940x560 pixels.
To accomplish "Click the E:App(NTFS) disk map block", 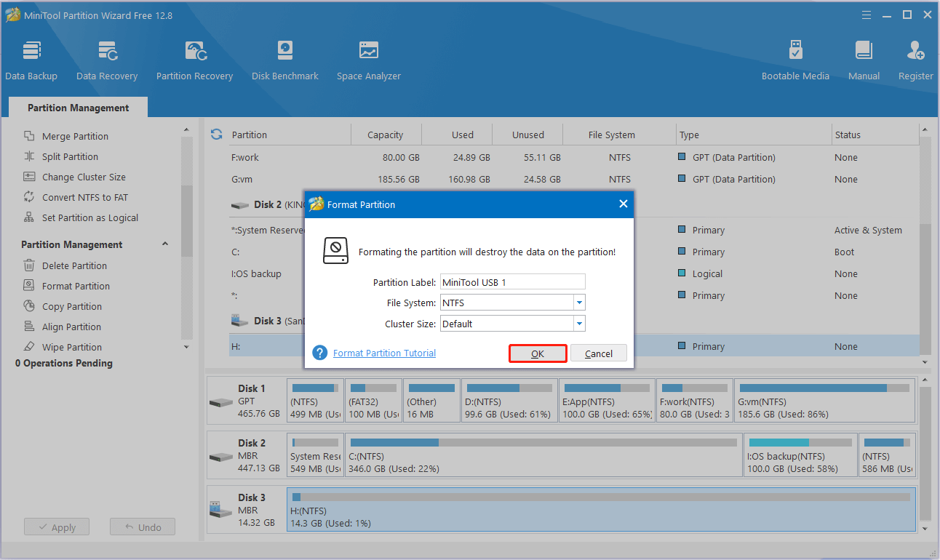I will pyautogui.click(x=607, y=401).
